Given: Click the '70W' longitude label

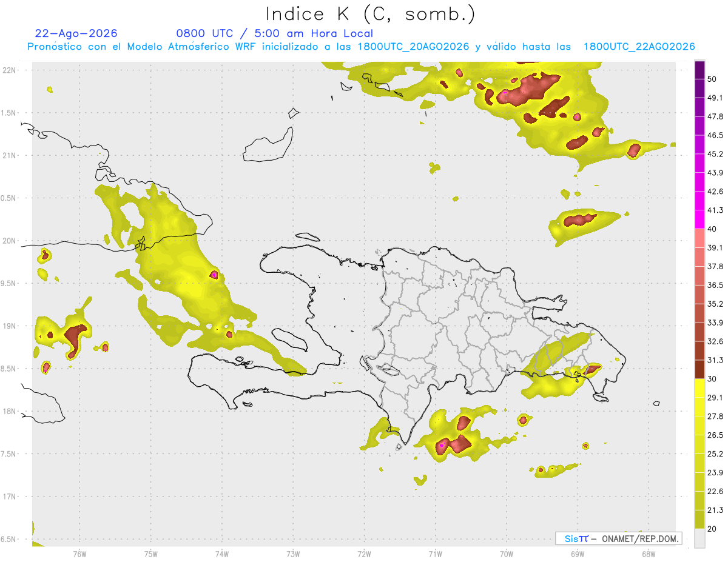Looking at the screenshot, I should tap(506, 554).
